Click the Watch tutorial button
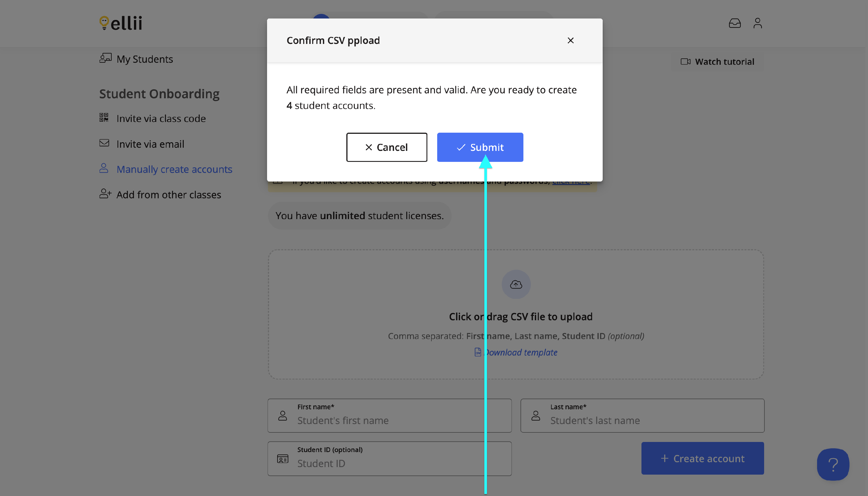Screen dimensions: 868x496 [717, 62]
